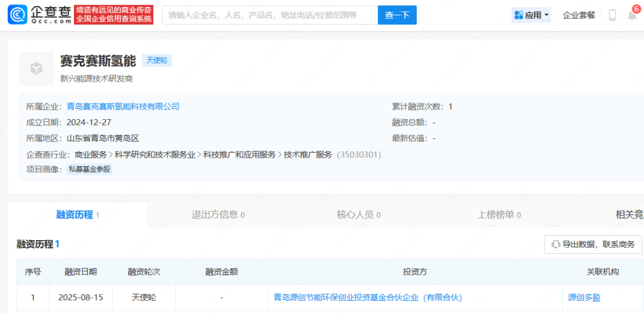Click the 科技推广和应用服务 industry text
This screenshot has width=644, height=314.
(x=240, y=155)
